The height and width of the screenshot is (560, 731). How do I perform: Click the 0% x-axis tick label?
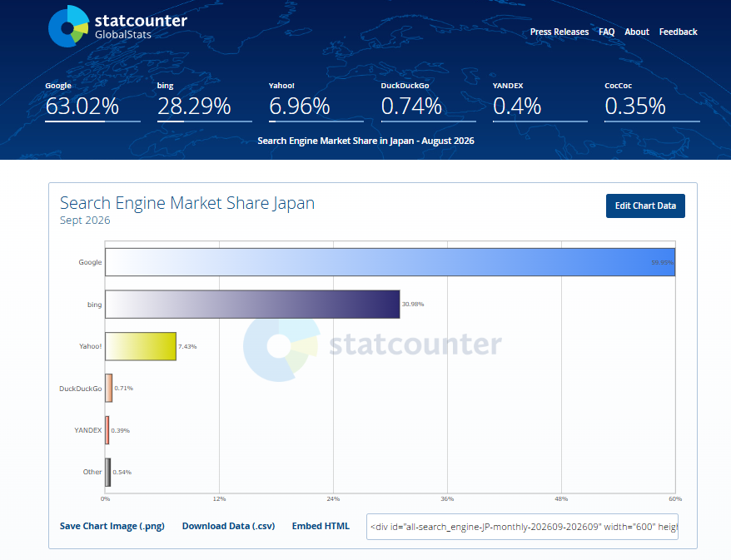pos(106,499)
